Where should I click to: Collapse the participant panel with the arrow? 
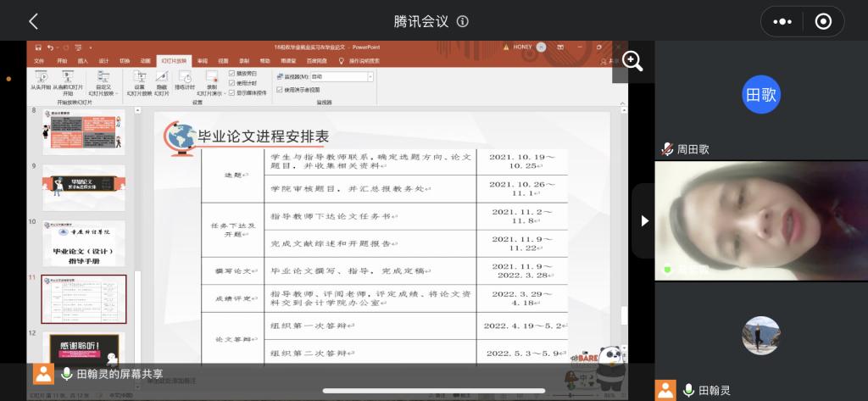click(x=644, y=221)
